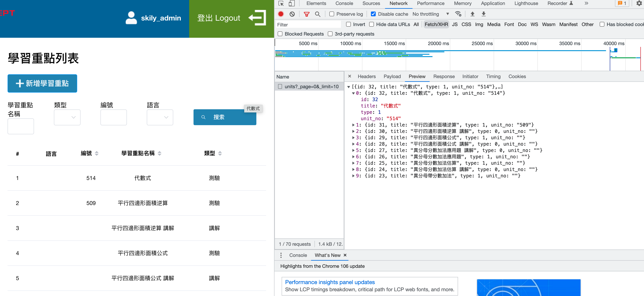Click the inspect element cursor icon
The height and width of the screenshot is (296, 644).
(281, 4)
